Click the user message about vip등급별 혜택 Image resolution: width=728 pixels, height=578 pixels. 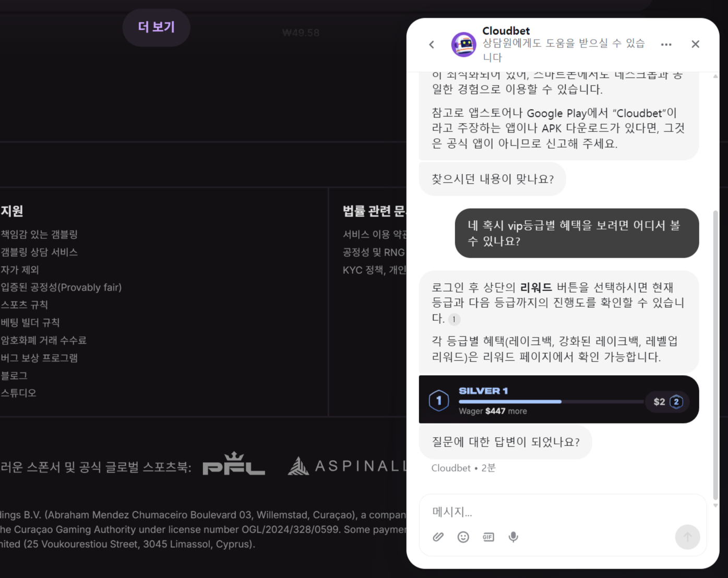pyautogui.click(x=577, y=233)
